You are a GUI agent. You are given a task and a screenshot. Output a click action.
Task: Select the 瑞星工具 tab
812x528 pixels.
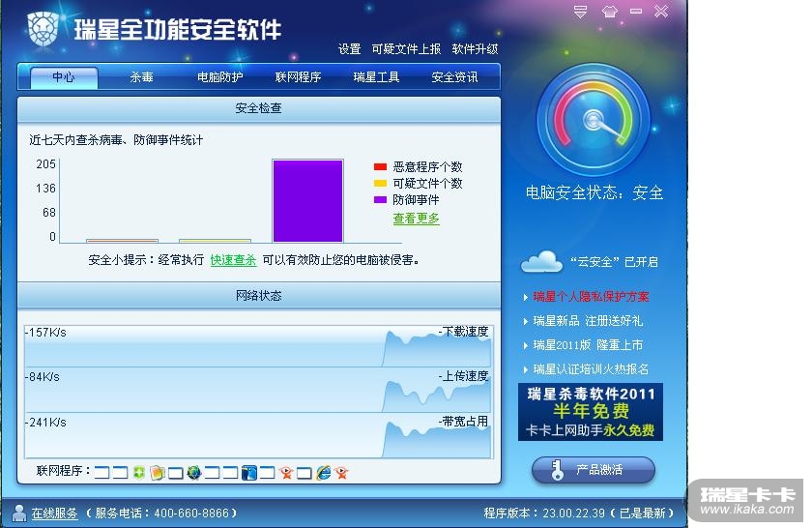pyautogui.click(x=376, y=77)
